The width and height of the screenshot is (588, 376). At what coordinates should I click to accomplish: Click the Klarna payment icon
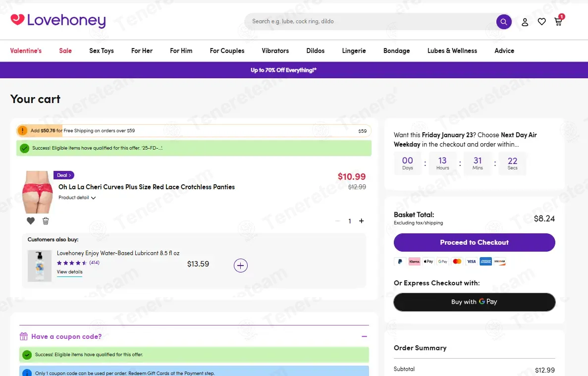415,262
